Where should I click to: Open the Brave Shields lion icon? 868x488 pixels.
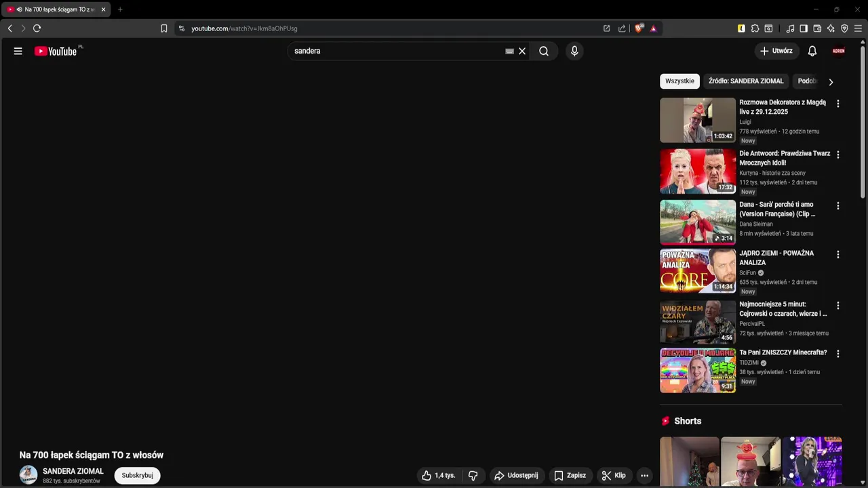[639, 28]
